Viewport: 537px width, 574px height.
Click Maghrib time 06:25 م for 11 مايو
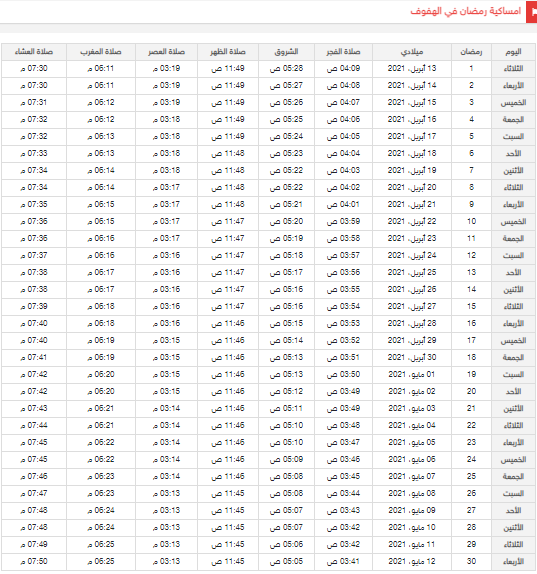101,544
